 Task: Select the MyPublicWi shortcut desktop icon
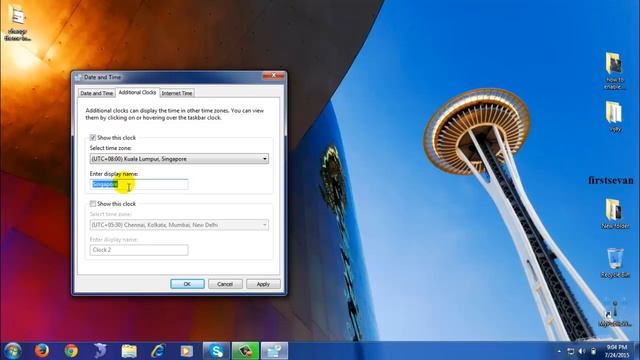coord(615,312)
